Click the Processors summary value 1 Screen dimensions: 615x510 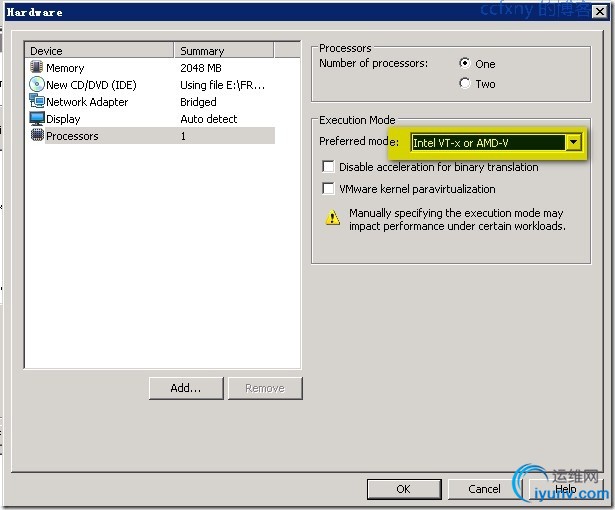pyautogui.click(x=183, y=136)
